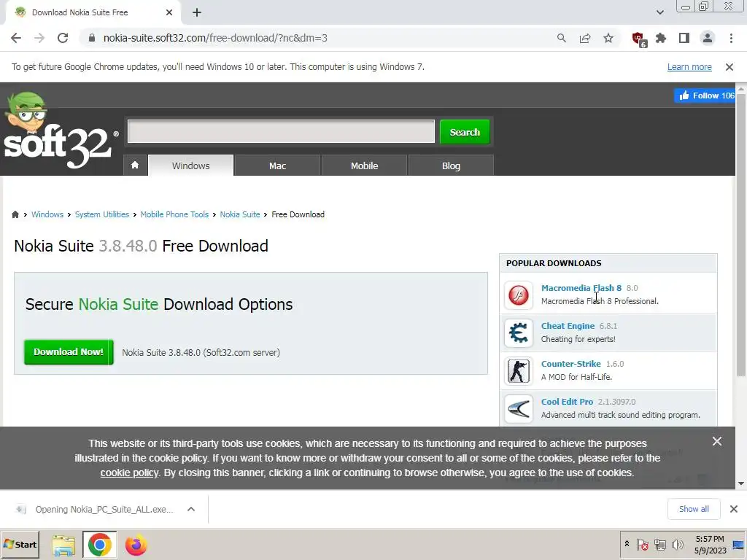This screenshot has height=560, width=747.
Task: Click the Soft32 search input field
Action: (x=281, y=131)
